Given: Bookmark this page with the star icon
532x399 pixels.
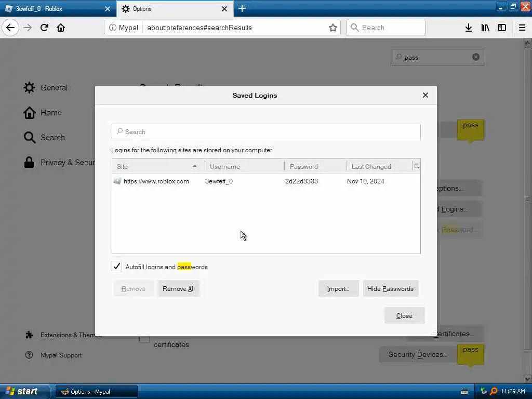Looking at the screenshot, I should click(333, 28).
